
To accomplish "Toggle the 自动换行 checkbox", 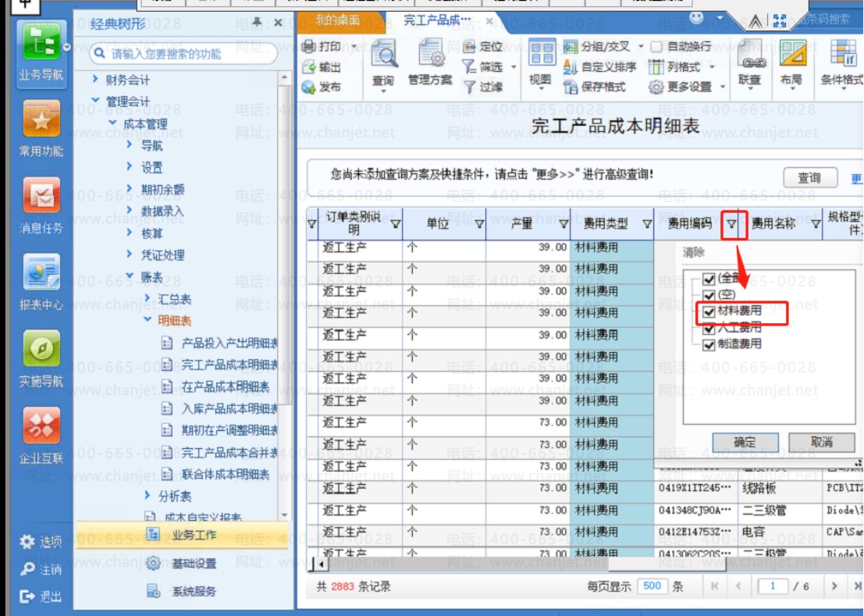I will click(x=656, y=47).
